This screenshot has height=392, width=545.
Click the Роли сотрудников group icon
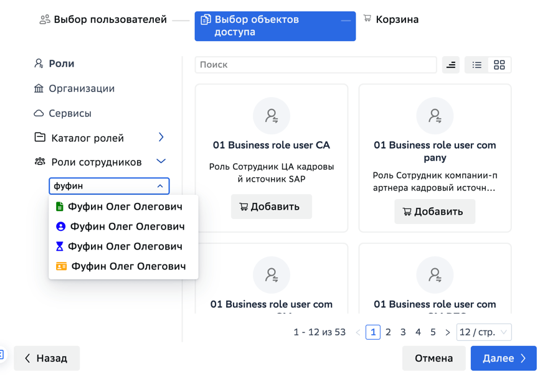tap(40, 162)
